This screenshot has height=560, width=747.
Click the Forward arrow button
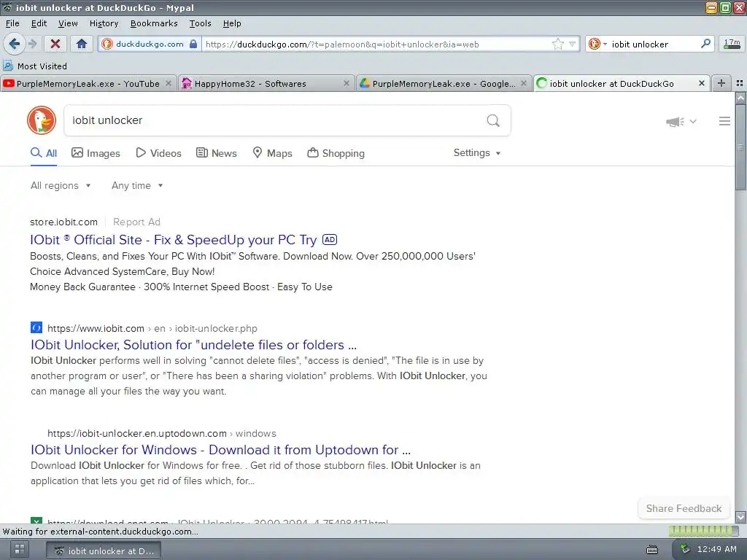tap(32, 44)
